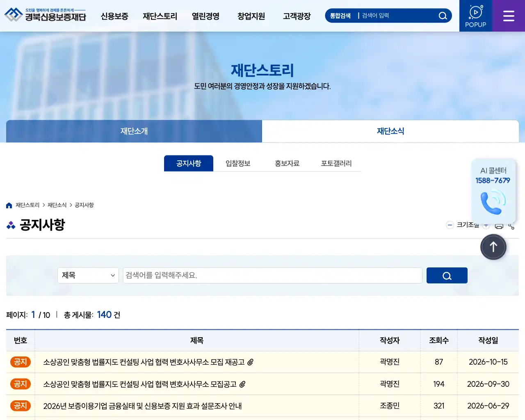
Task: Click the AI 콜센터 phone icon
Action: [x=493, y=202]
